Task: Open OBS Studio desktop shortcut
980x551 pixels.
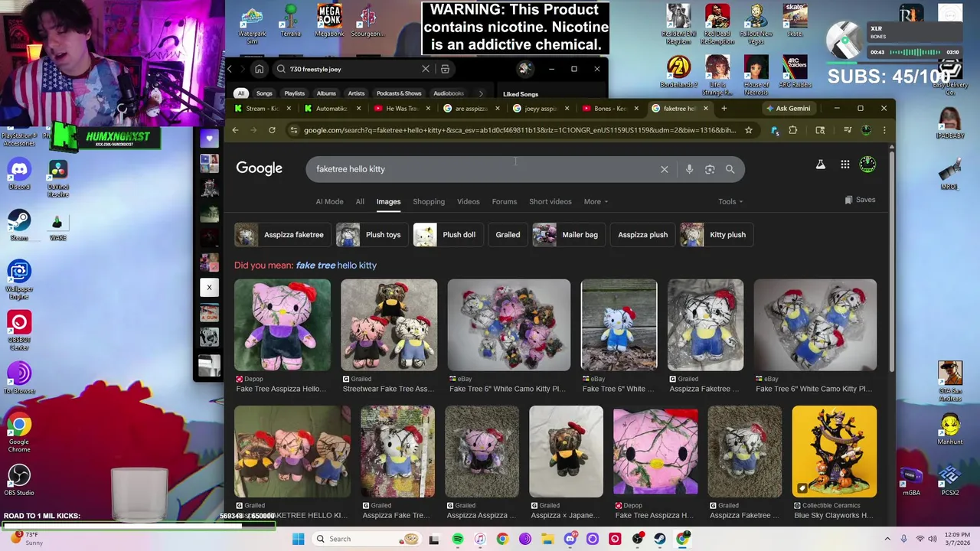Action: click(19, 480)
